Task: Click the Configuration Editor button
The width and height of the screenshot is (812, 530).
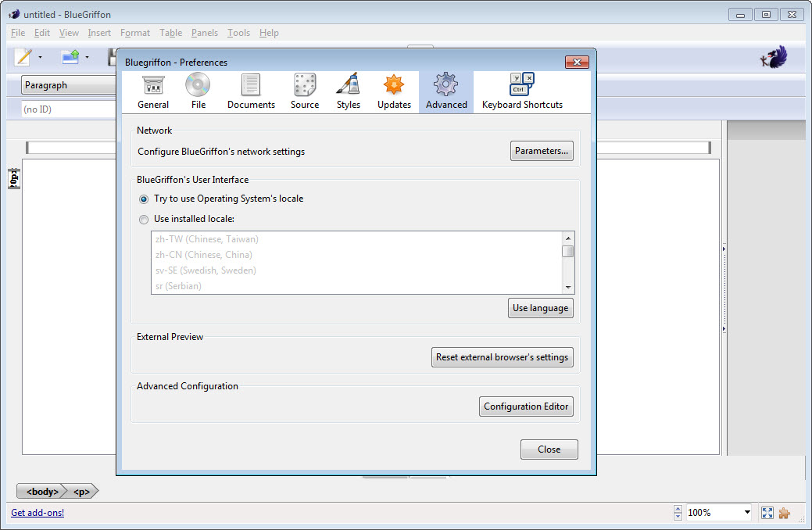Action: [x=526, y=406]
